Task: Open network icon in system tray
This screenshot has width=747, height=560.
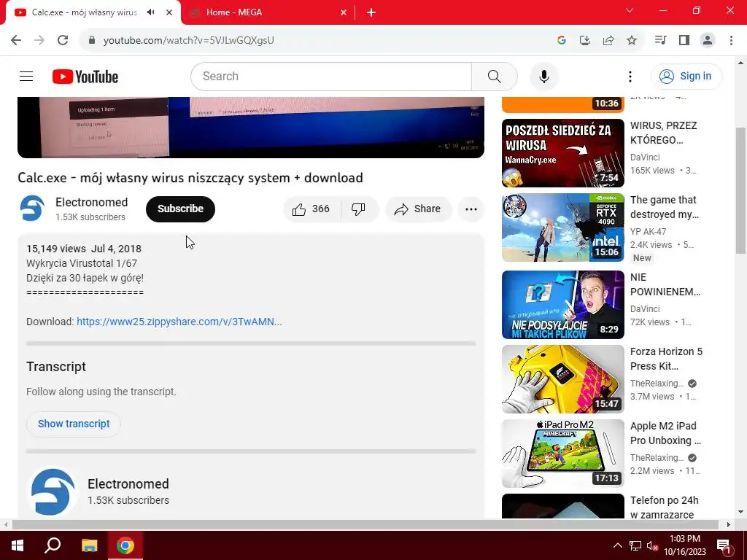Action: click(x=635, y=545)
